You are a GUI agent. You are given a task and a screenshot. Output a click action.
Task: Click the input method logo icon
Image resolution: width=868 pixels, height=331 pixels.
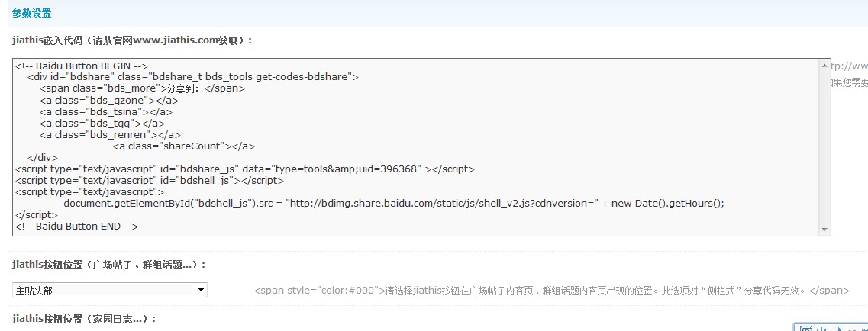[806, 329]
